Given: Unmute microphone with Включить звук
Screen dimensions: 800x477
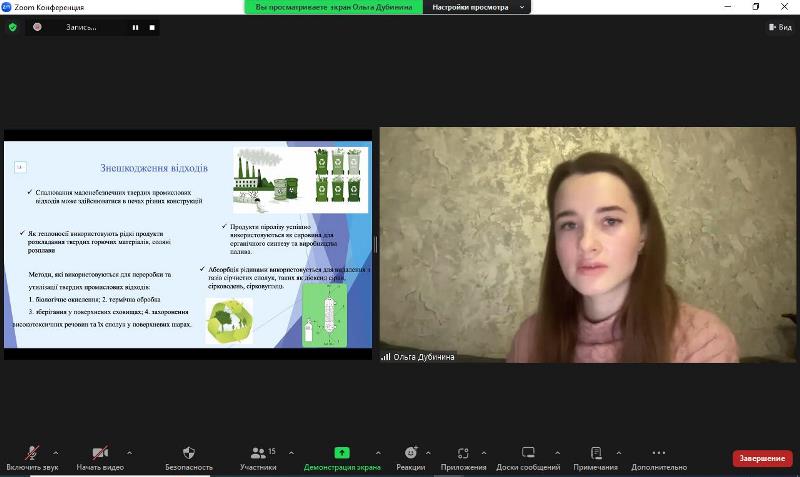Looking at the screenshot, I should click(32, 458).
